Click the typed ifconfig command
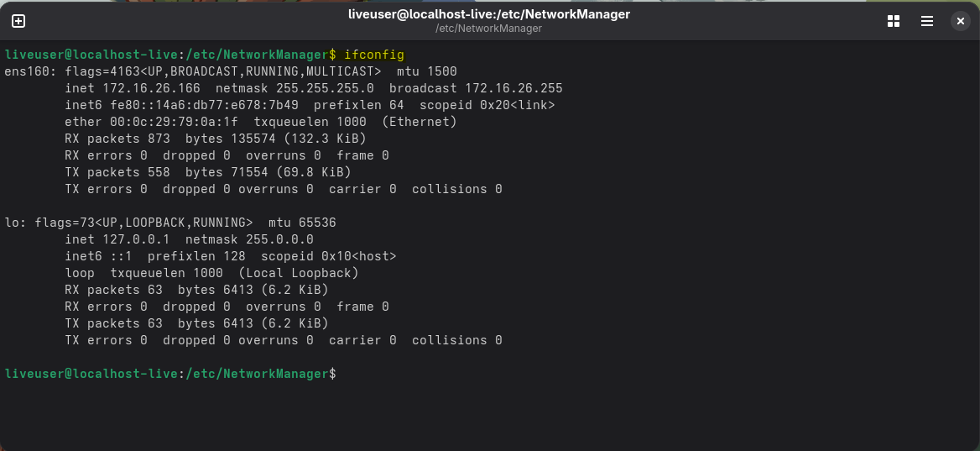The height and width of the screenshot is (451, 980). tap(373, 55)
